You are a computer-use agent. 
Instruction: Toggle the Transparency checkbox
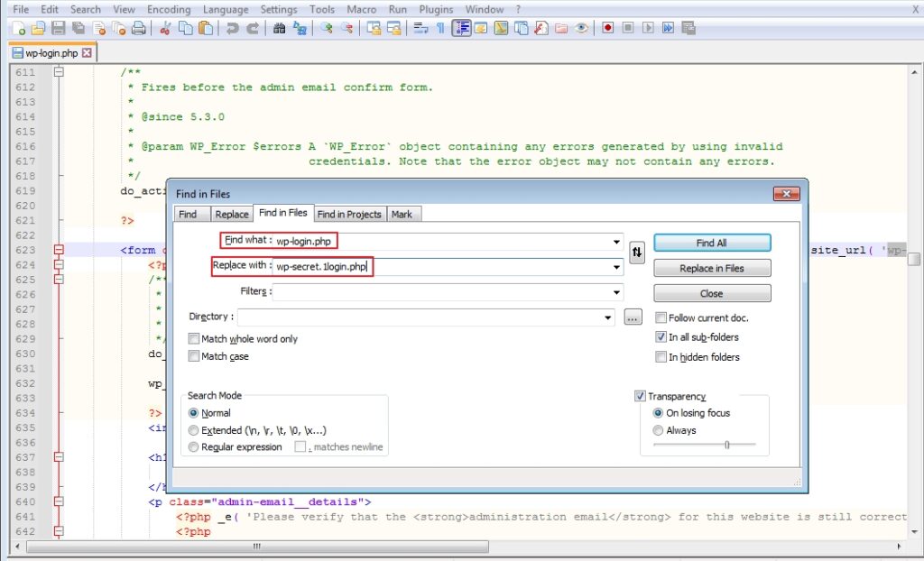[640, 396]
